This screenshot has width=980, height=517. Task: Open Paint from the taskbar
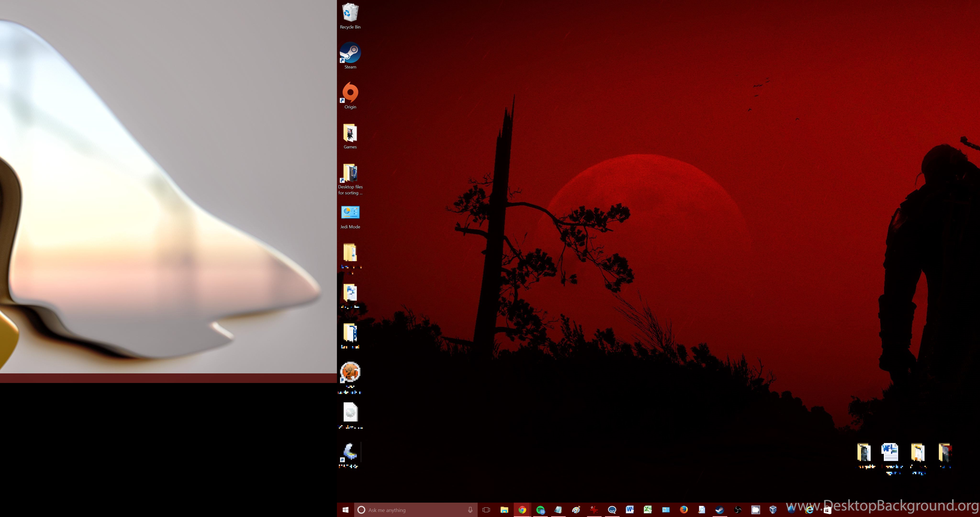click(x=576, y=510)
